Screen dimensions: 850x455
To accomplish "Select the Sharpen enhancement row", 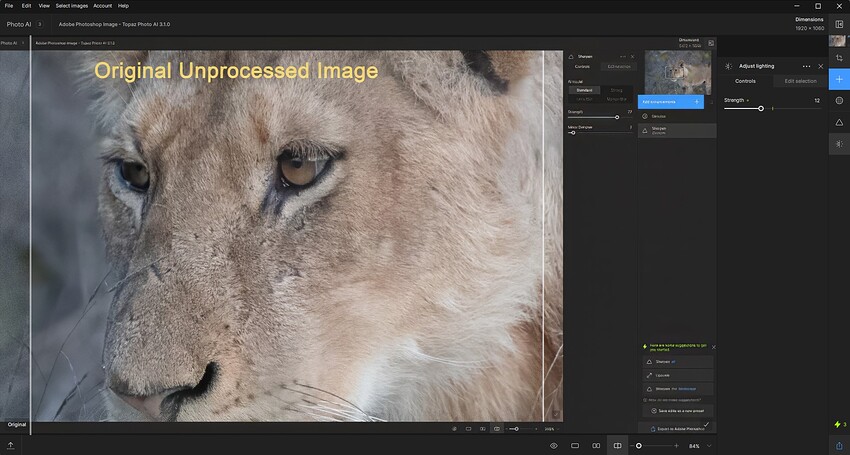I will pyautogui.click(x=677, y=131).
